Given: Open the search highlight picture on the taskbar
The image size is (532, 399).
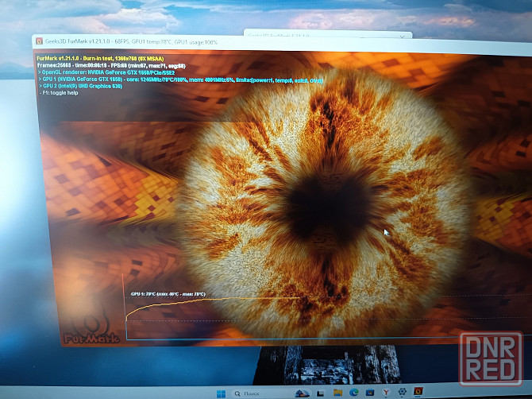Looking at the screenshot, I should click(302, 393).
